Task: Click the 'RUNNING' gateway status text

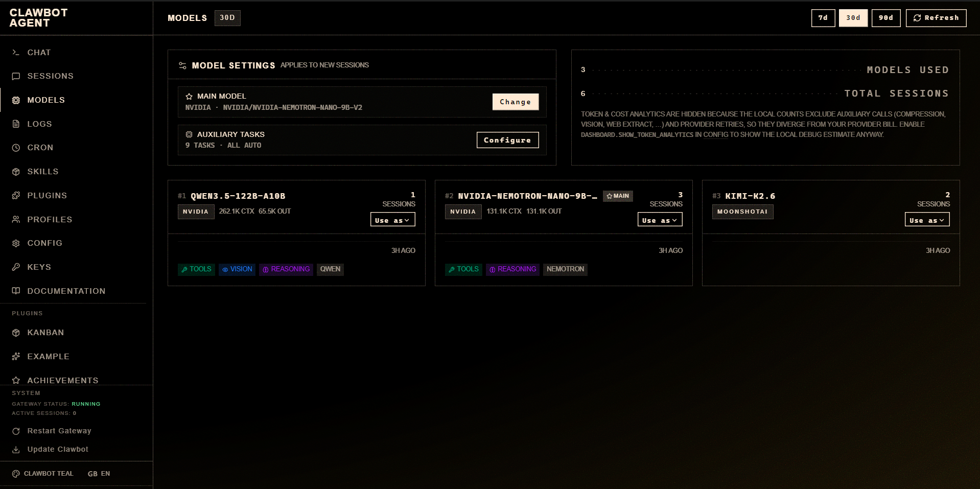Action: tap(86, 404)
